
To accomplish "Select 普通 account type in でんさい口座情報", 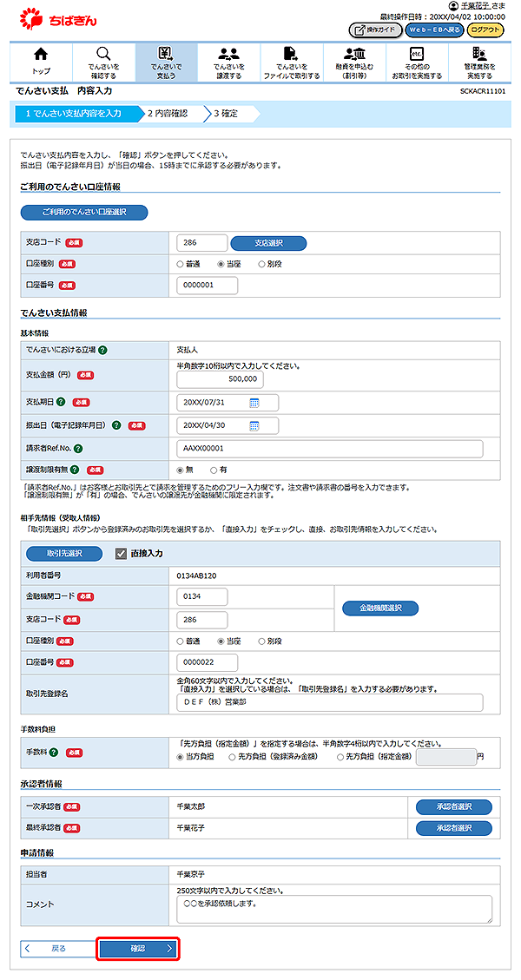I will tap(181, 263).
